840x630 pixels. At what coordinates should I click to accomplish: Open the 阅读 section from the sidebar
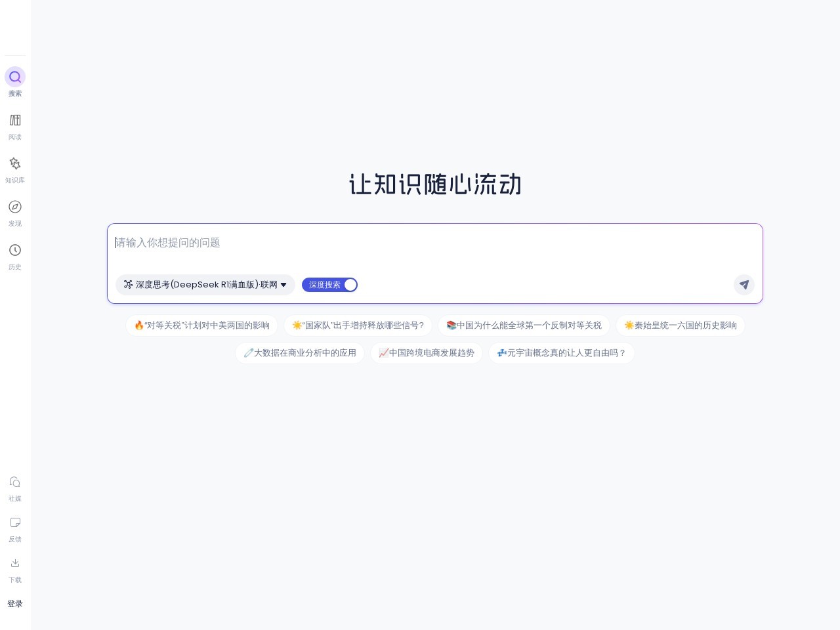[14, 120]
